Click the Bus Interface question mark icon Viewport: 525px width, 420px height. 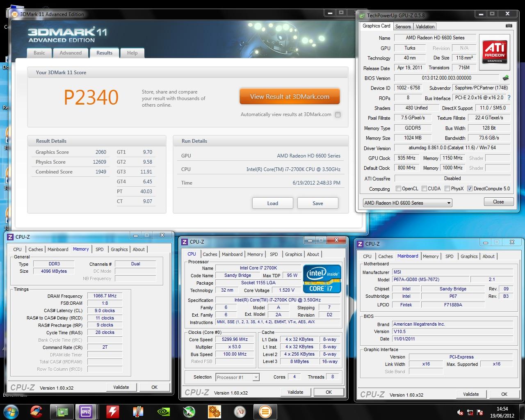pos(509,98)
